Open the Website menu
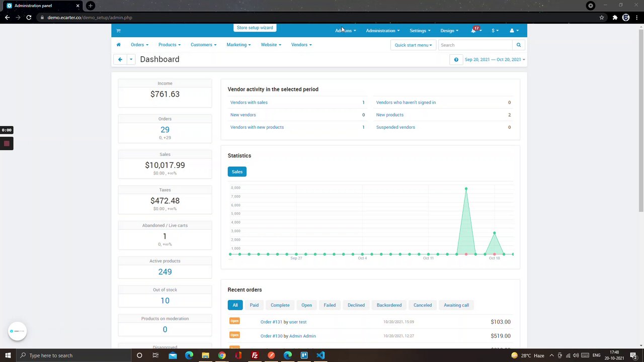The image size is (644, 362). (x=271, y=45)
